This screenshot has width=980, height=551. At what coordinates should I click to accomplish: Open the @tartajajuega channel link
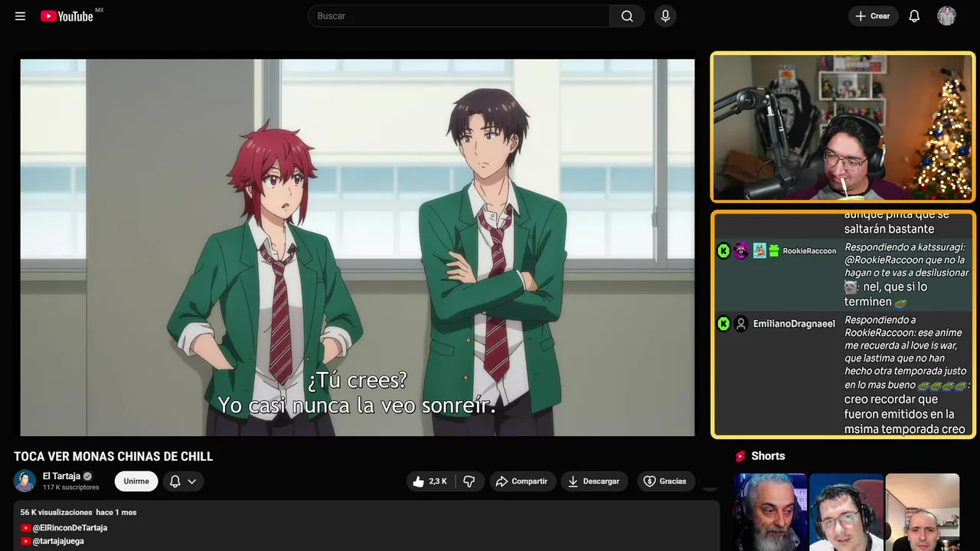pyautogui.click(x=58, y=541)
